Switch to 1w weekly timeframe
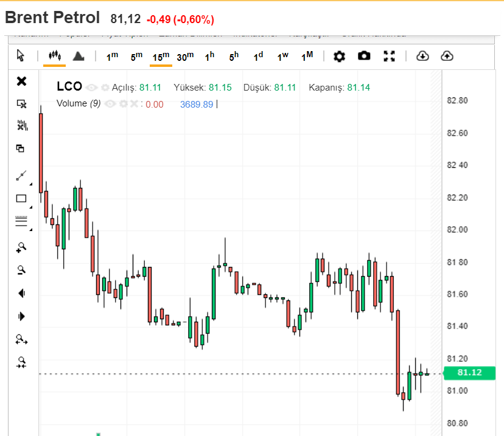This screenshot has width=504, height=436. (x=283, y=56)
